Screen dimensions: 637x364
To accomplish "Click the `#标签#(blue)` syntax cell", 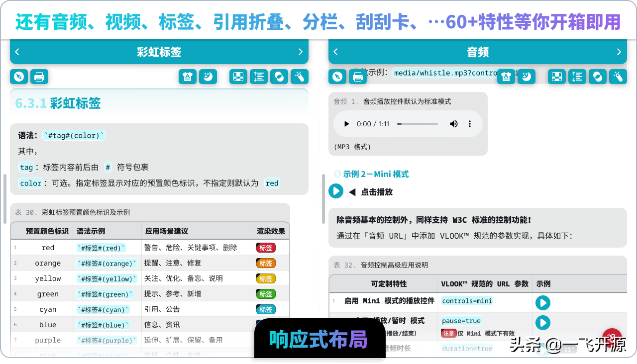I will coord(103,325).
